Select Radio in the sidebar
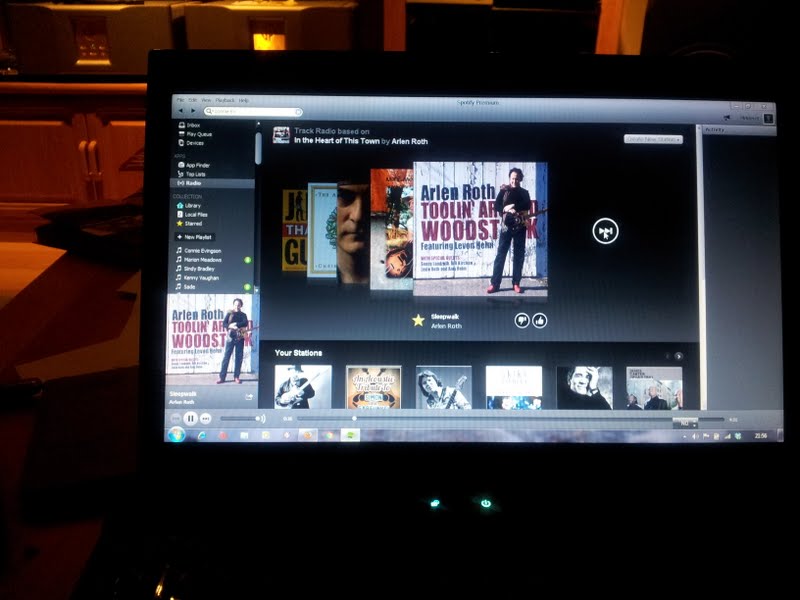Screen dimensions: 800x600 coord(212,183)
